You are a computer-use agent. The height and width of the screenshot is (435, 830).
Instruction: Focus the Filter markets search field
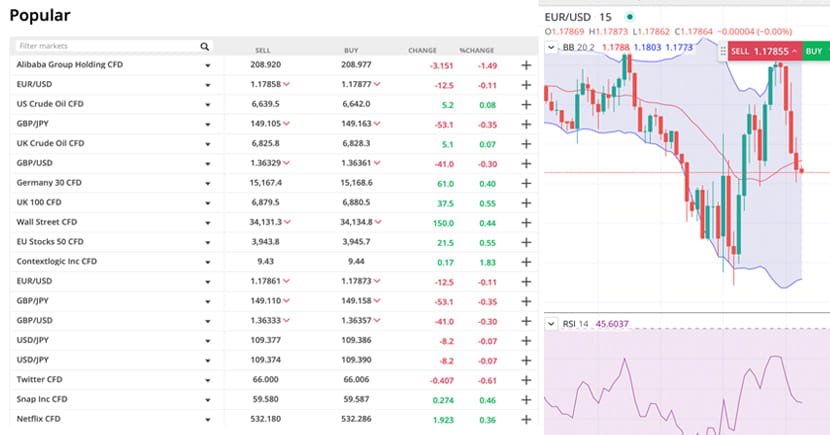[x=114, y=46]
